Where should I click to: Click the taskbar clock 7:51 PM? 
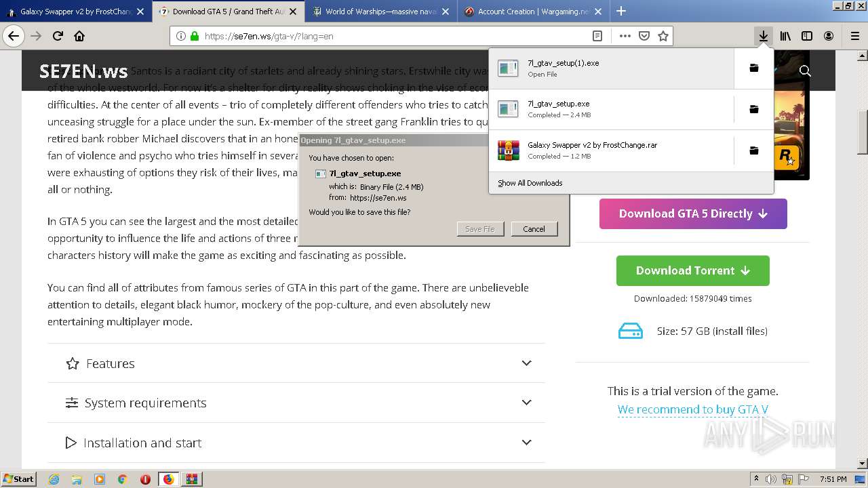pos(832,479)
